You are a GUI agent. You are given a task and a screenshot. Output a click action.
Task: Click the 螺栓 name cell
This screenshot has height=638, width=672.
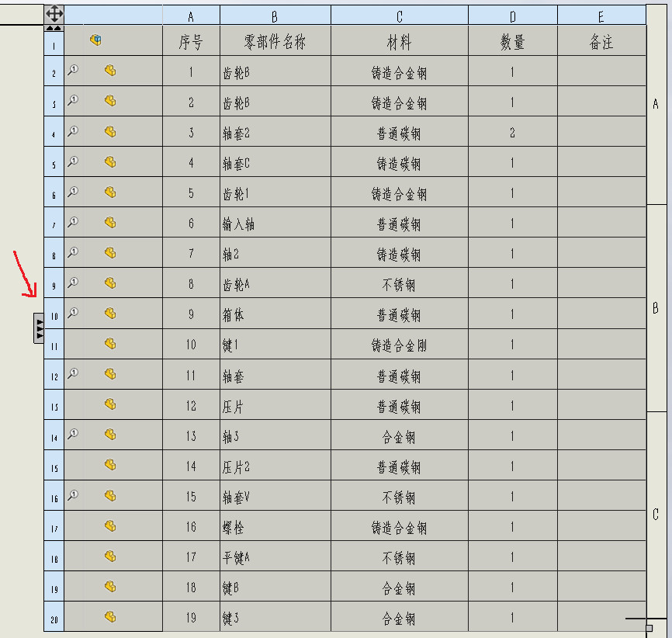point(275,525)
